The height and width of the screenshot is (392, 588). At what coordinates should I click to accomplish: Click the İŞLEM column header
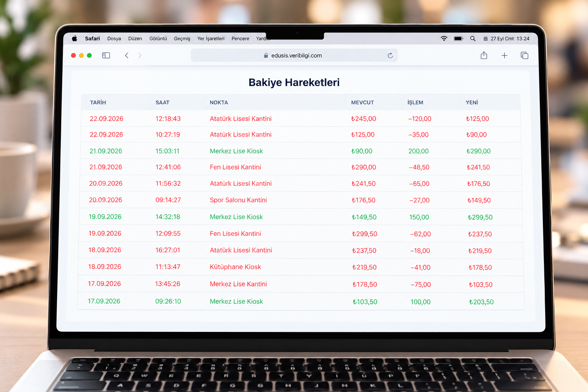415,103
